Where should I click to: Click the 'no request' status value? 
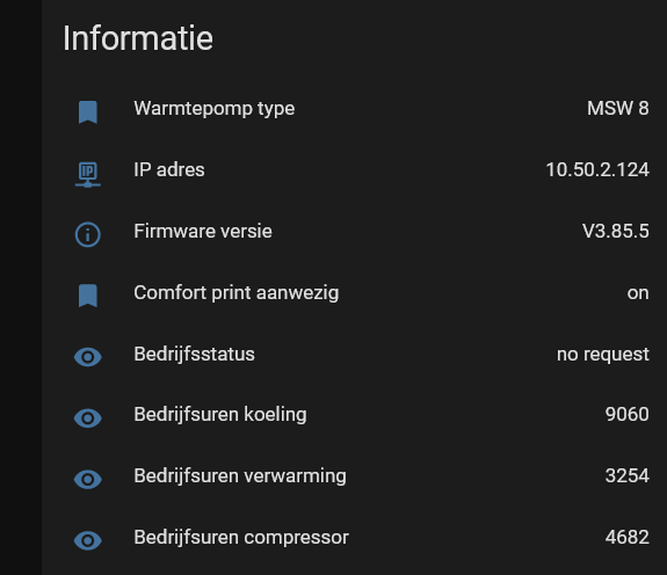pos(603,355)
